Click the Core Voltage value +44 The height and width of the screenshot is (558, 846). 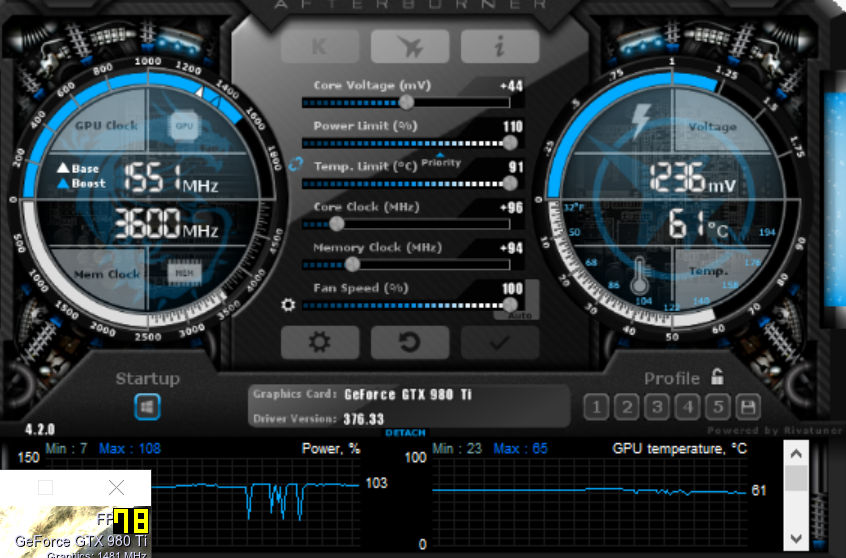pos(511,86)
